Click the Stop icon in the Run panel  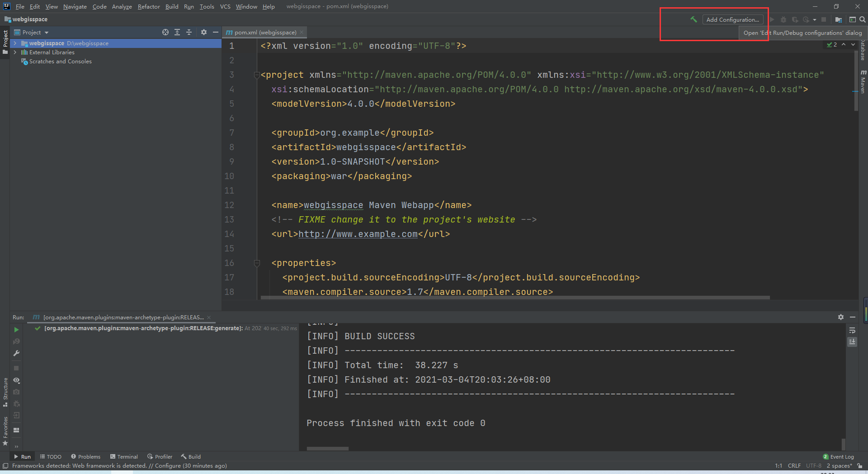pos(16,368)
